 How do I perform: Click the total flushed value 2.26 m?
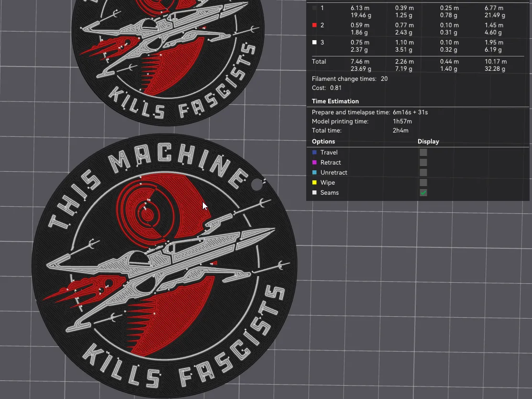pyautogui.click(x=404, y=61)
